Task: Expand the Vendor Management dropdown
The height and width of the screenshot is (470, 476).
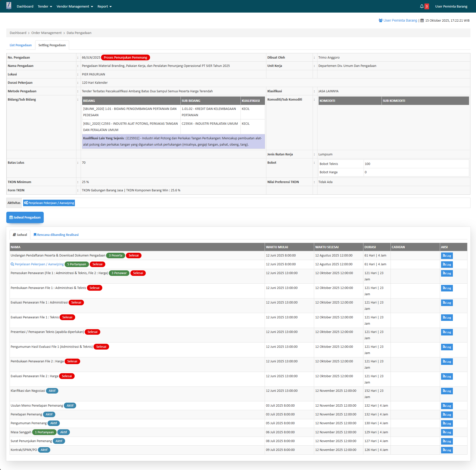Action: click(x=75, y=6)
